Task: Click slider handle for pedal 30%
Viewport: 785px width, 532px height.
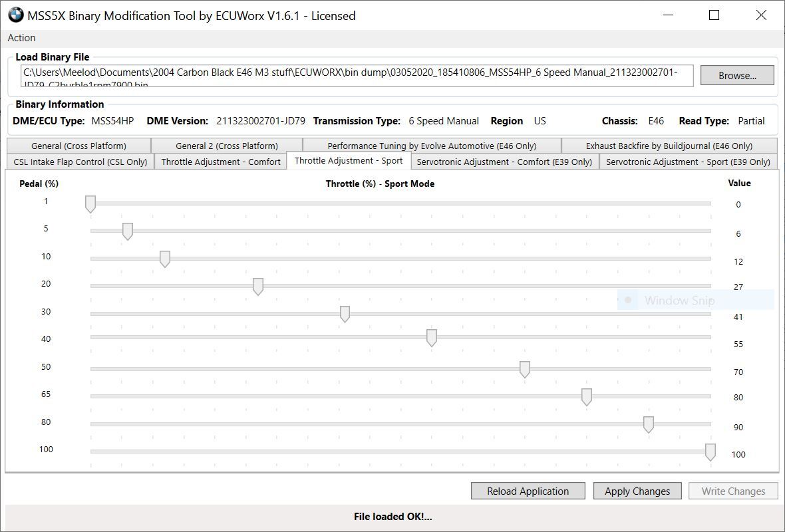Action: pyautogui.click(x=345, y=314)
